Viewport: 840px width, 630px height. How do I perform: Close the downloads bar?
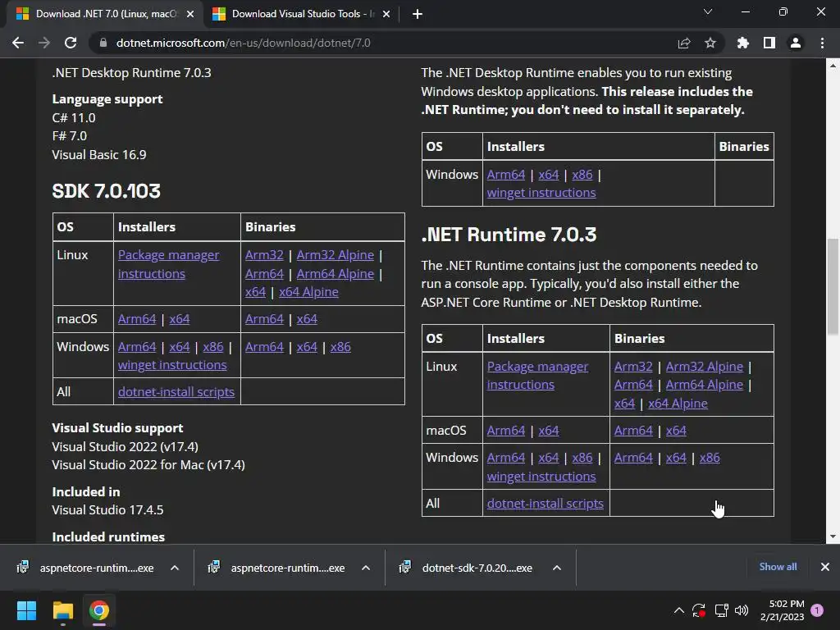[x=825, y=567]
